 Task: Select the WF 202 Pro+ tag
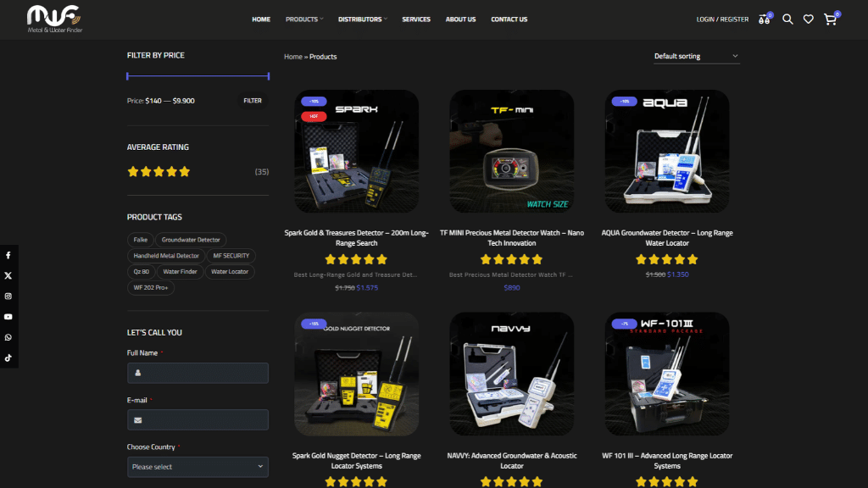(151, 288)
